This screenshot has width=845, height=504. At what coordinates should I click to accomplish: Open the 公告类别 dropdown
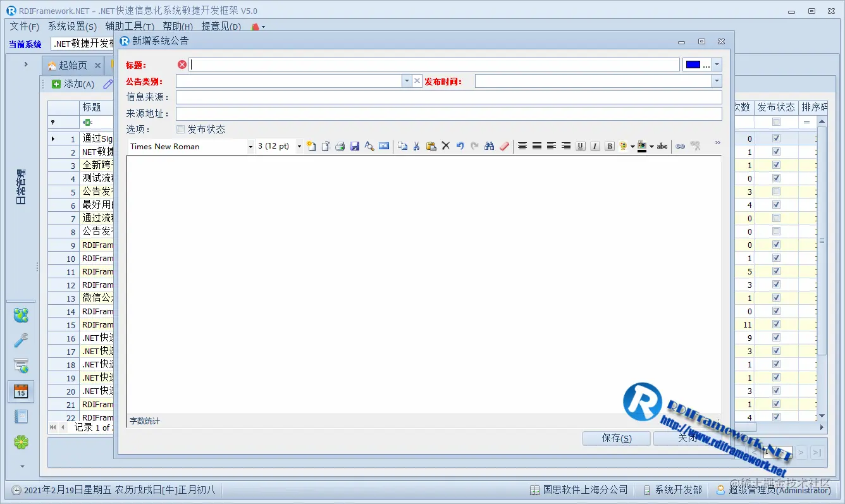click(x=407, y=80)
